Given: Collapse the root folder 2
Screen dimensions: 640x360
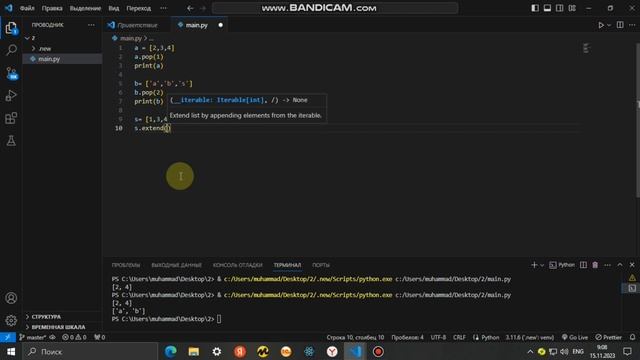Looking at the screenshot, I should (x=62, y=38).
